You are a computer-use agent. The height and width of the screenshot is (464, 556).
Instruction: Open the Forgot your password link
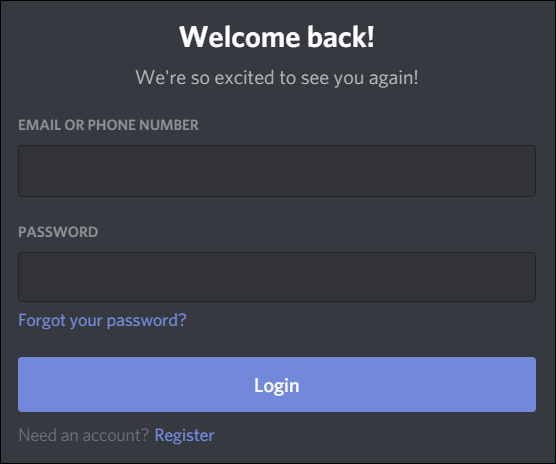point(102,320)
